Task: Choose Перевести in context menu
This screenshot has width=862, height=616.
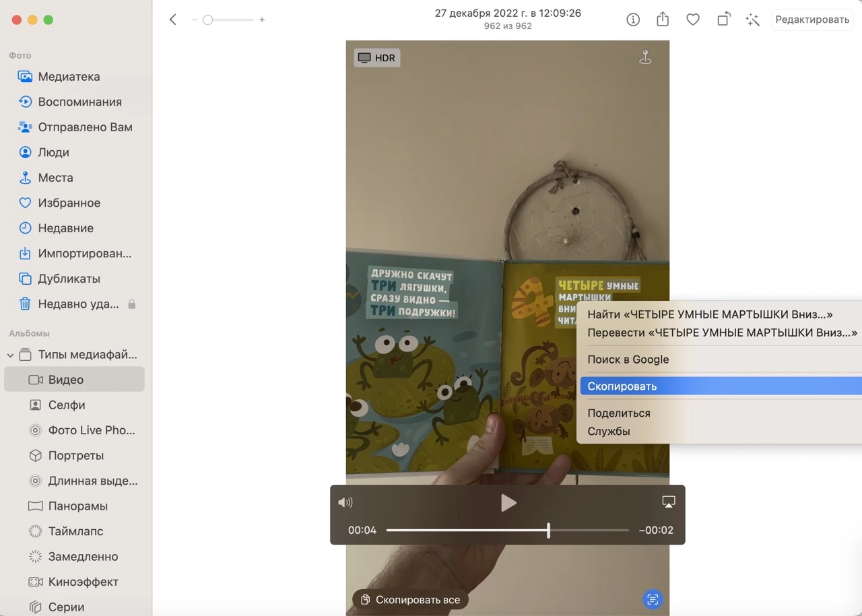Action: 721,333
